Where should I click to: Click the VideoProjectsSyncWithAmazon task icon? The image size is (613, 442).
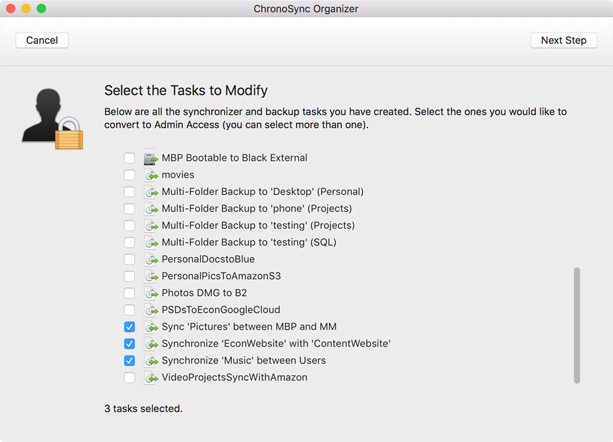(151, 378)
